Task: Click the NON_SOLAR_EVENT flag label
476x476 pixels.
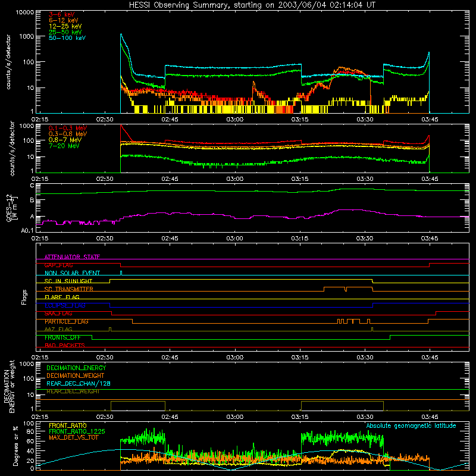Action: (72, 273)
